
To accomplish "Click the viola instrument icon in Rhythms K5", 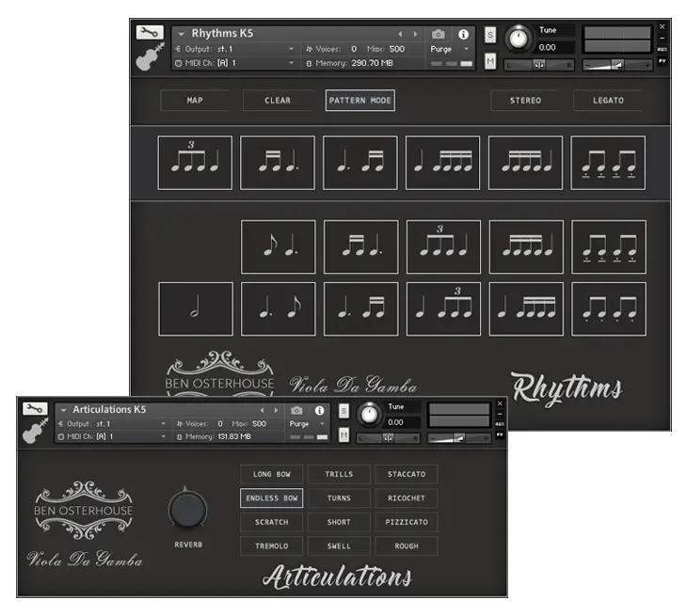I will click(150, 56).
